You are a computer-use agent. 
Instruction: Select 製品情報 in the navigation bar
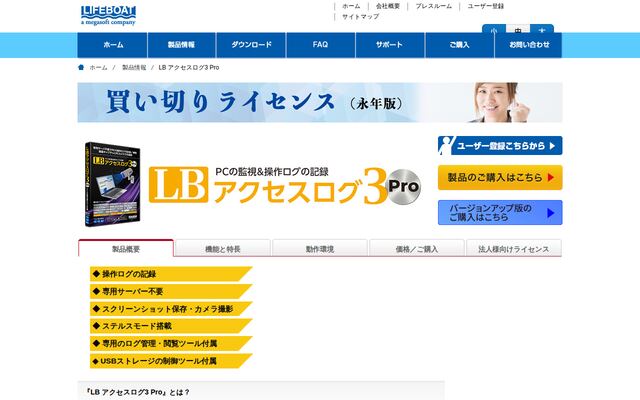(181, 45)
